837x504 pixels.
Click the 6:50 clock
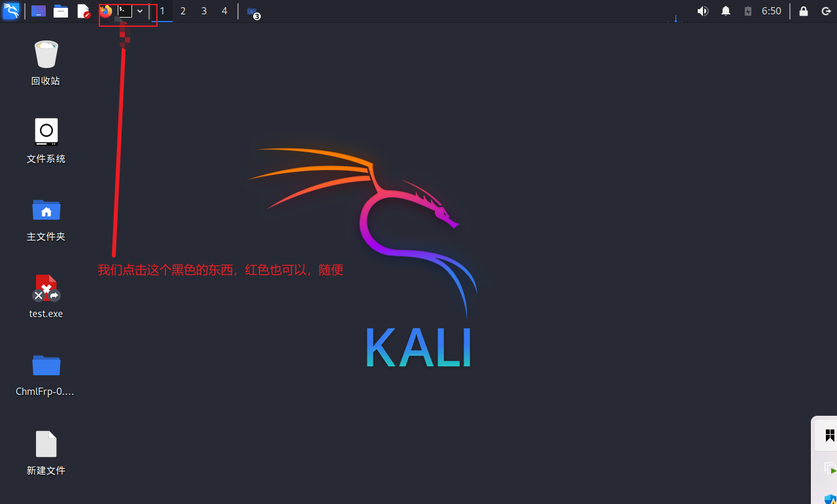click(x=772, y=11)
